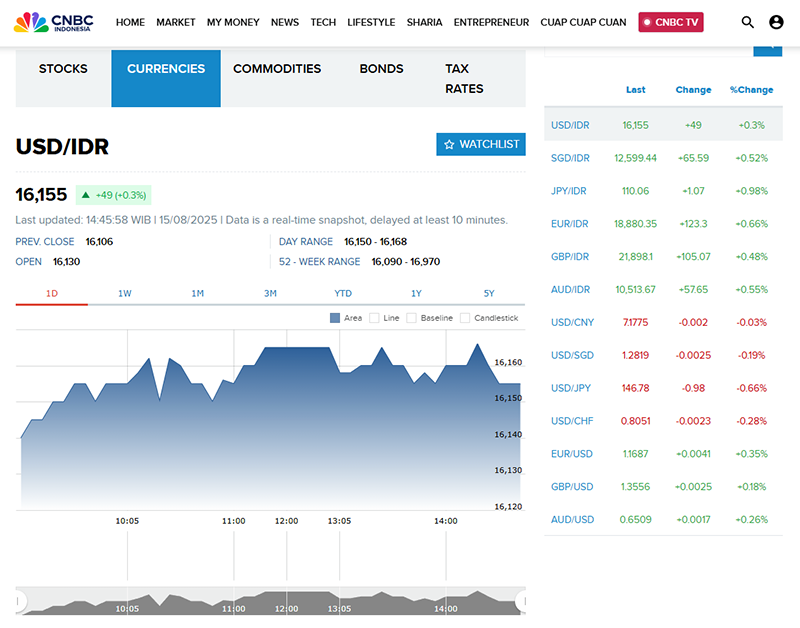Select the 1W chart range tab
The width and height of the screenshot is (800, 628).
point(125,293)
